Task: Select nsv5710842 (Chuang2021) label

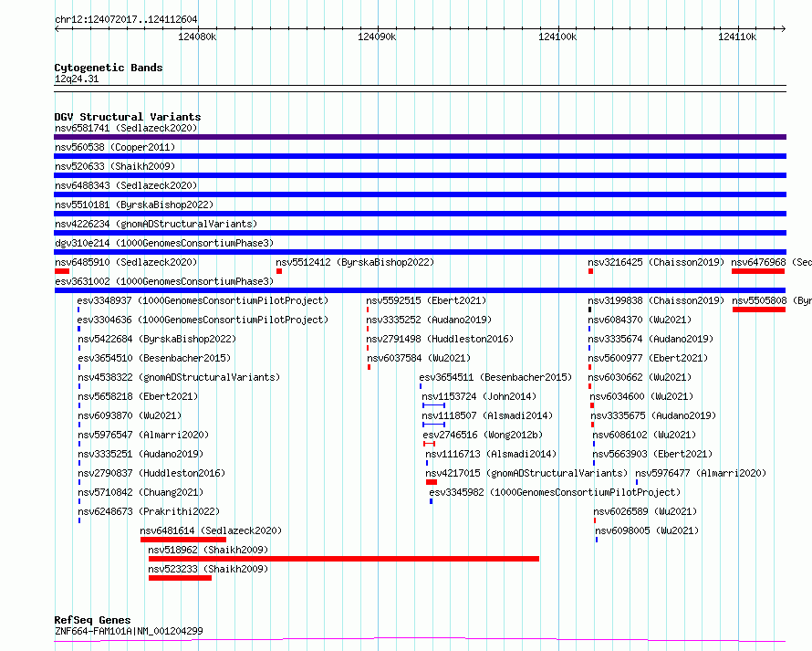Action: [141, 492]
